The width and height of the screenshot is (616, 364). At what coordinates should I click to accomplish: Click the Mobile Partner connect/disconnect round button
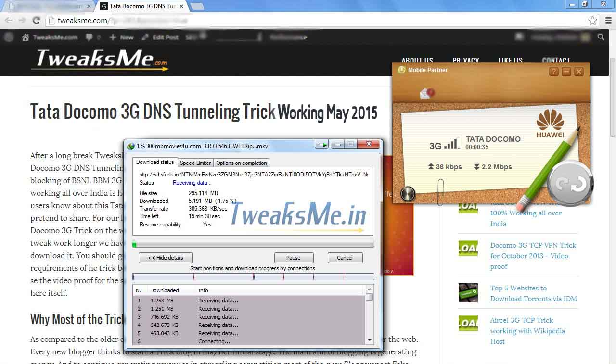pyautogui.click(x=571, y=184)
